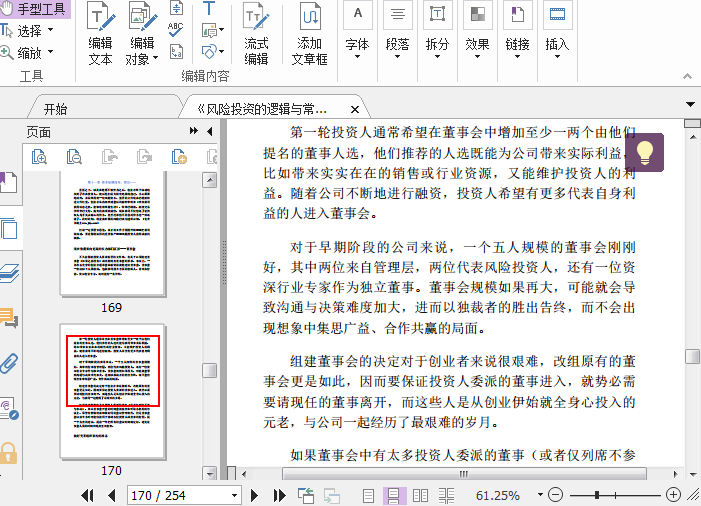The image size is (701, 506).
Task: Click the zoom in plus button
Action: coord(673,495)
